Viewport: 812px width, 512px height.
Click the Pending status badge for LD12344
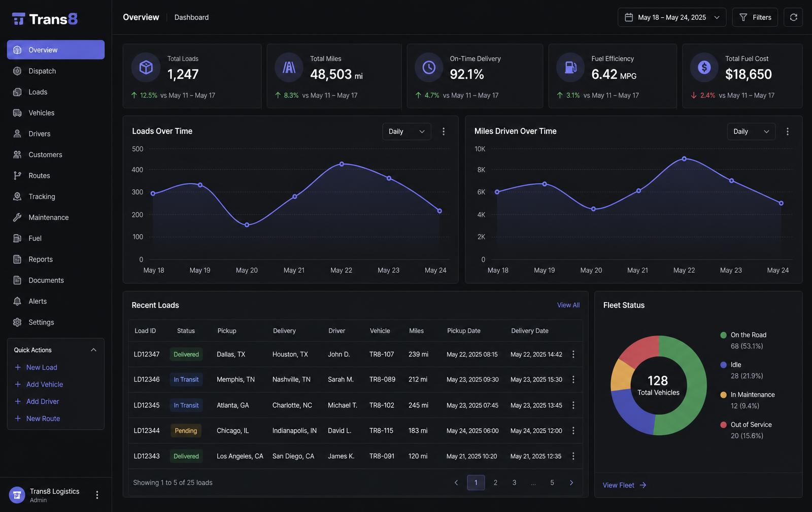(x=186, y=431)
